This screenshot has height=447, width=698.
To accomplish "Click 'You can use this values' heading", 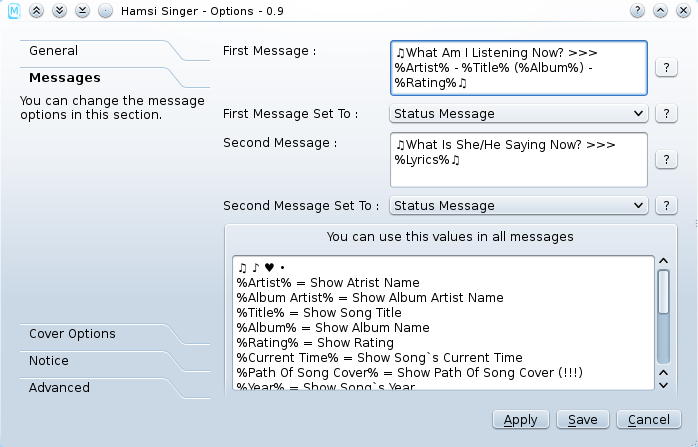I will [x=450, y=236].
